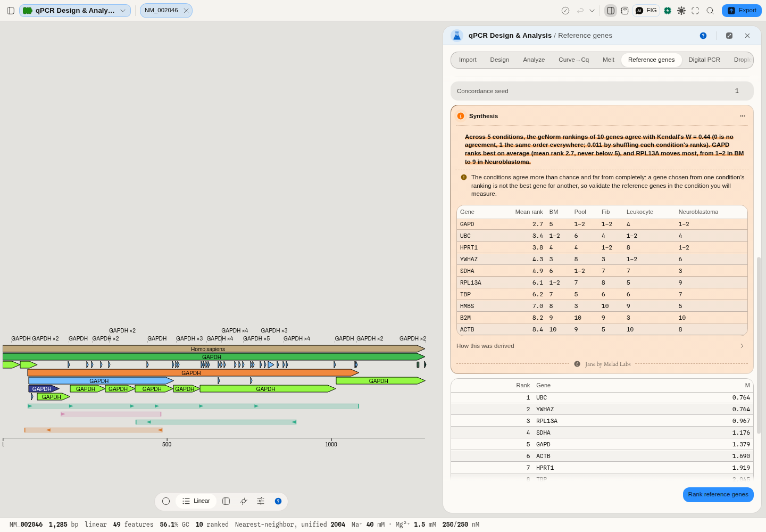The width and height of the screenshot is (766, 532).
Task: Open search with the magnifier icon
Action: [710, 11]
